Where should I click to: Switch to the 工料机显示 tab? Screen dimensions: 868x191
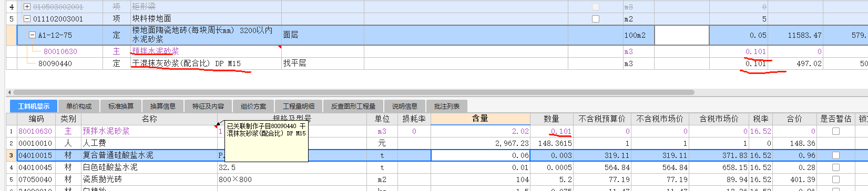tap(34, 107)
